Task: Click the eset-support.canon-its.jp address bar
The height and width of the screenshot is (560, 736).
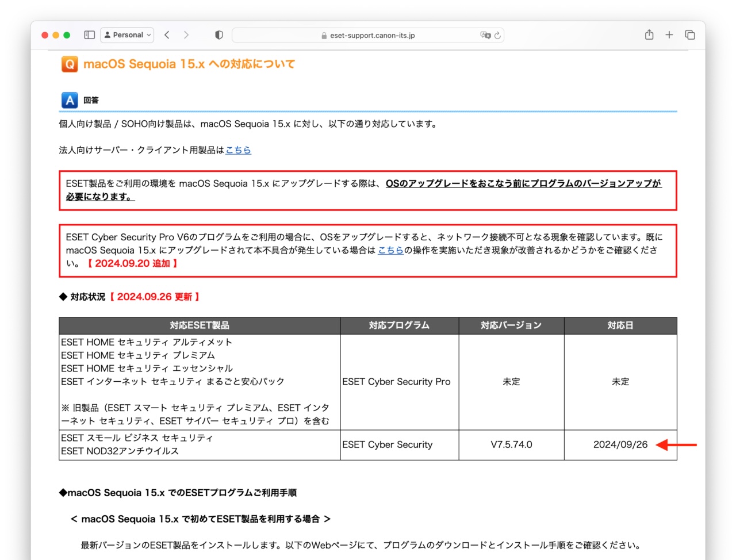Action: coord(368,35)
